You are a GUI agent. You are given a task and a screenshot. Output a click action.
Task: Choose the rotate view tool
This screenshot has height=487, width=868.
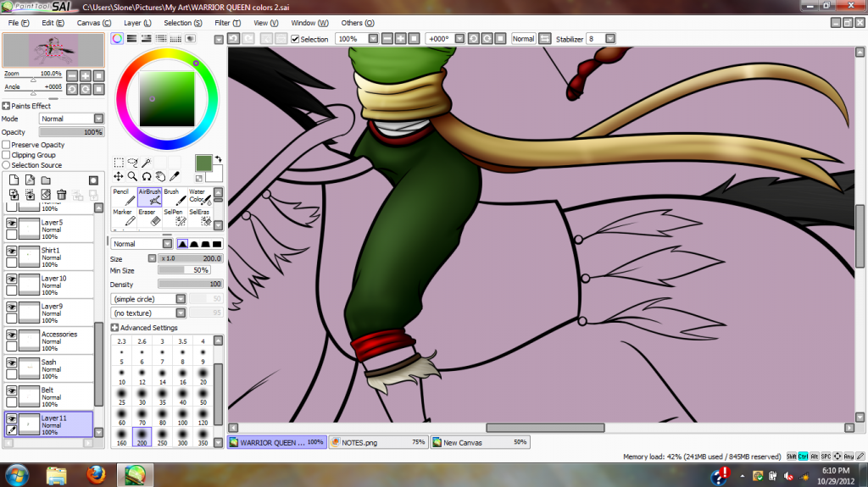pos(146,176)
